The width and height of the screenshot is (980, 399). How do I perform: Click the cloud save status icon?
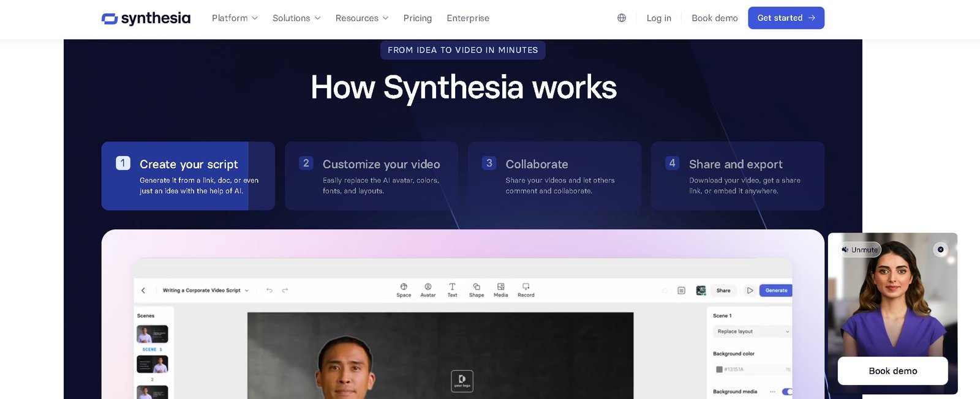click(x=665, y=291)
